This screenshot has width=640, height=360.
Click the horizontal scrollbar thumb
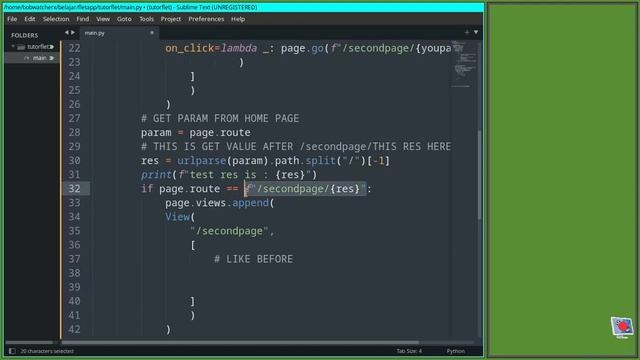click(240, 342)
